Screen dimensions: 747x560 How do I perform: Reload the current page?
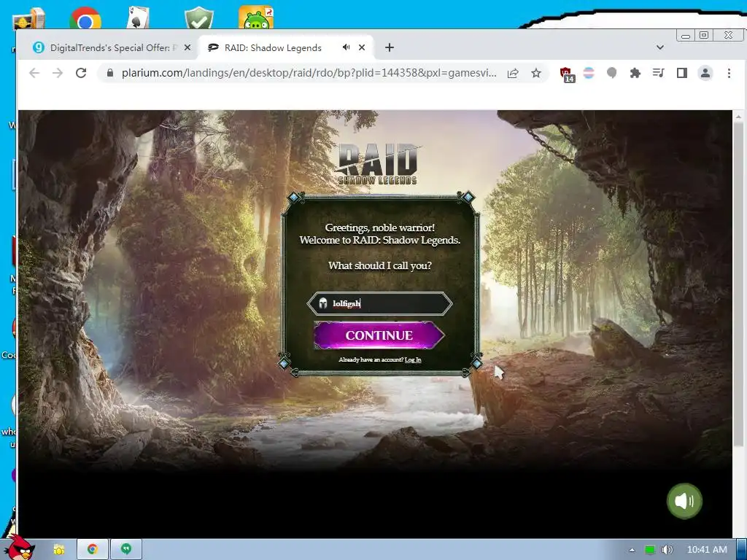[81, 73]
